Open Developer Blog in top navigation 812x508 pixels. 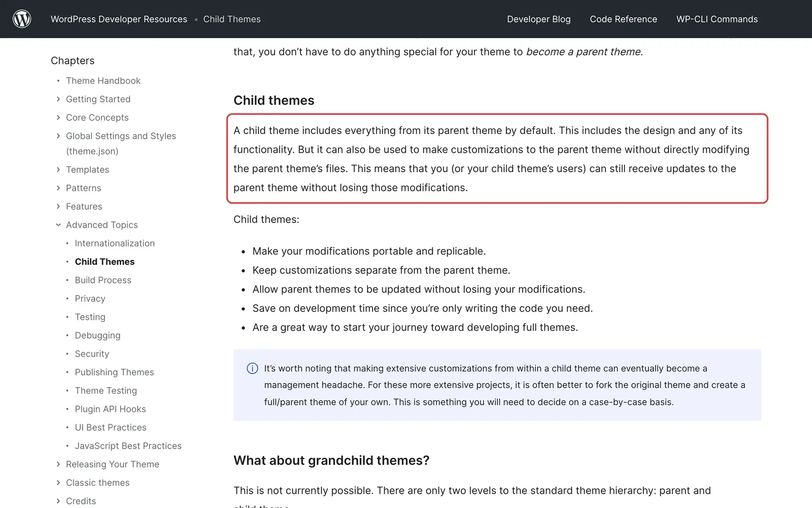(x=538, y=19)
